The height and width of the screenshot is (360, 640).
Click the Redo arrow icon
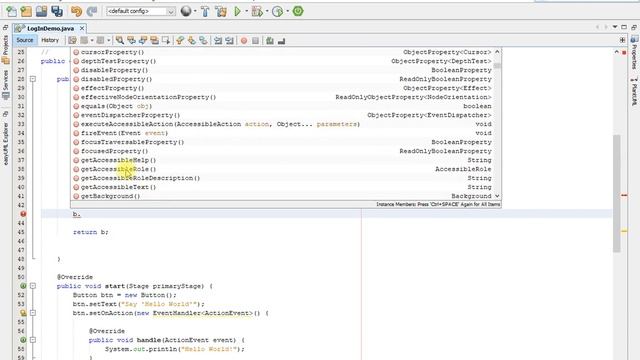pos(92,11)
